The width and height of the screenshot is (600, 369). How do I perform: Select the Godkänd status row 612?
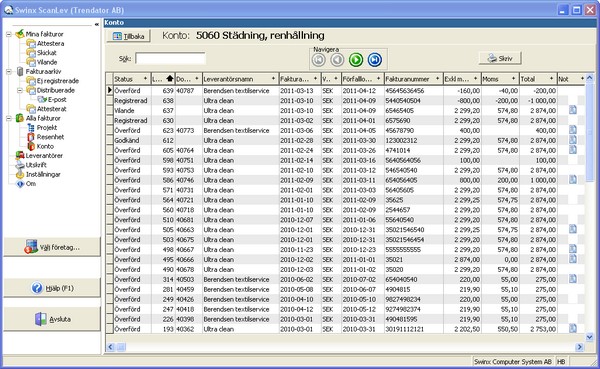[345, 140]
